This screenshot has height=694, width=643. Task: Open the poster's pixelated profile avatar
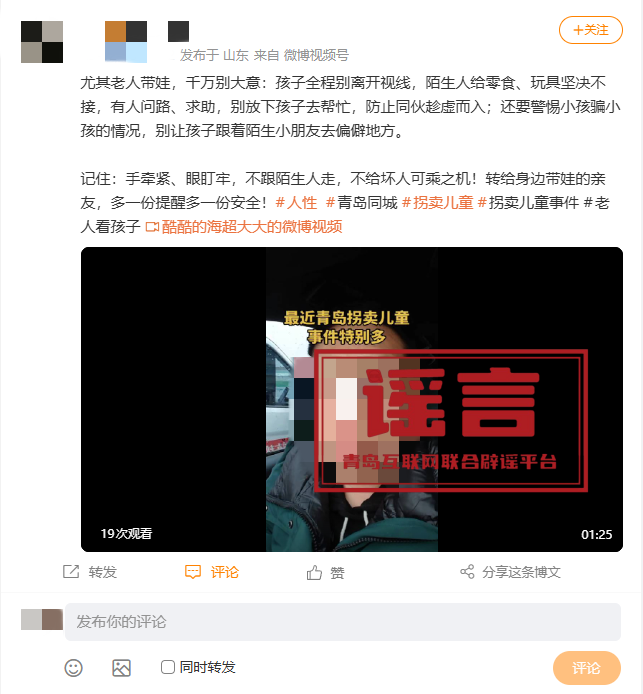tap(42, 42)
